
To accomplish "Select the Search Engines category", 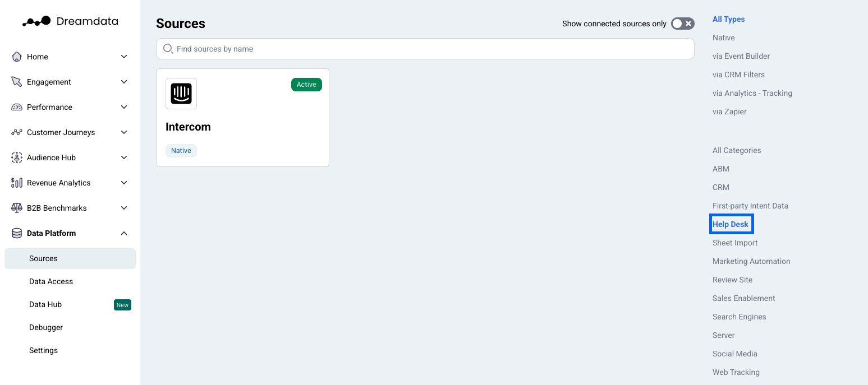I will coord(739,317).
